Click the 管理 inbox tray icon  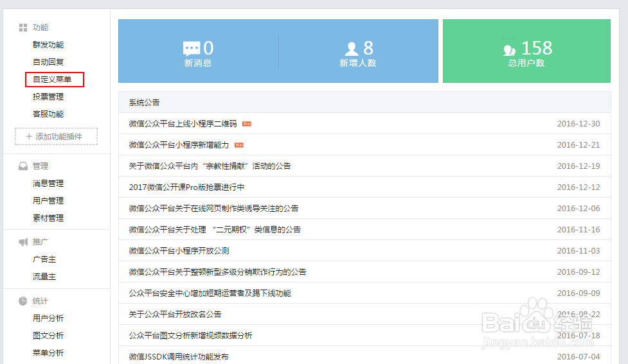[23, 166]
